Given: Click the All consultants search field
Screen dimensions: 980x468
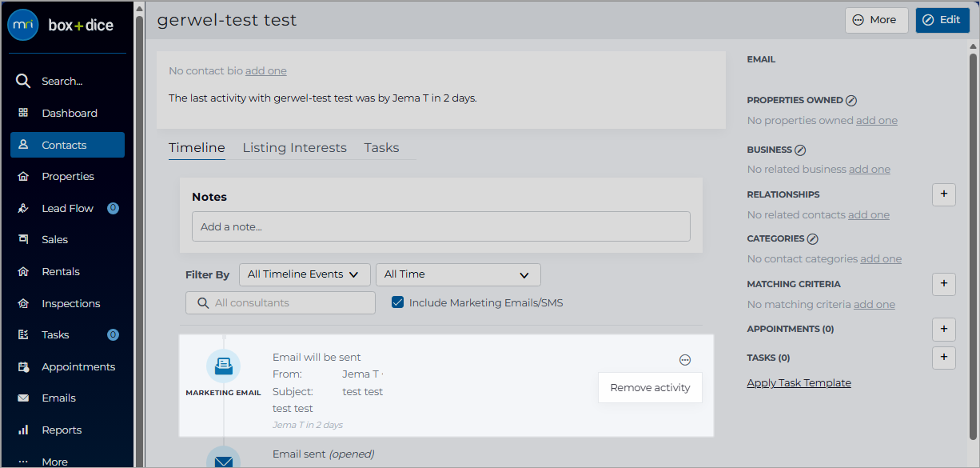Looking at the screenshot, I should click(281, 303).
